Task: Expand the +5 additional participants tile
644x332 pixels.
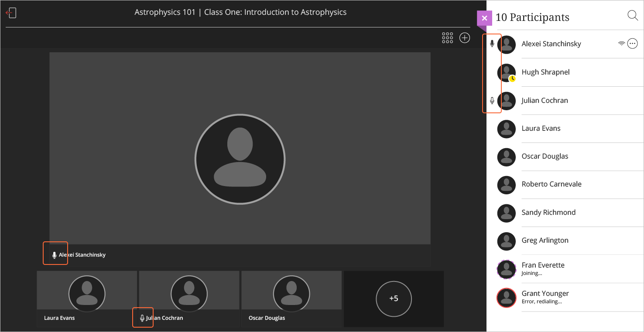Action: pos(394,298)
